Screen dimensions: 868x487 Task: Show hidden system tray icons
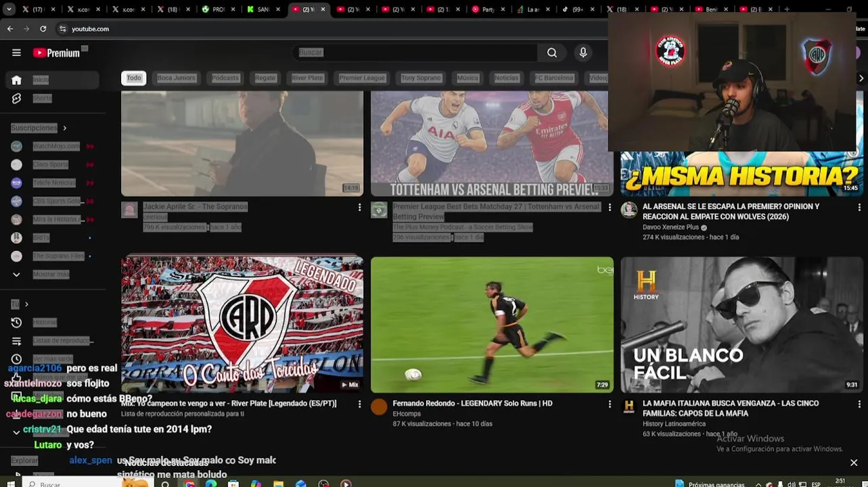coord(758,484)
